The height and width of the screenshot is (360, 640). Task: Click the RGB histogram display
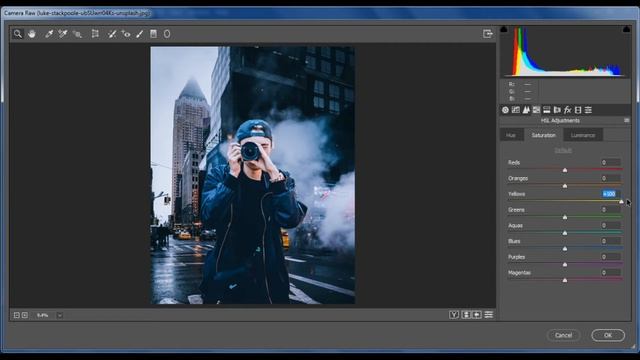click(x=565, y=51)
